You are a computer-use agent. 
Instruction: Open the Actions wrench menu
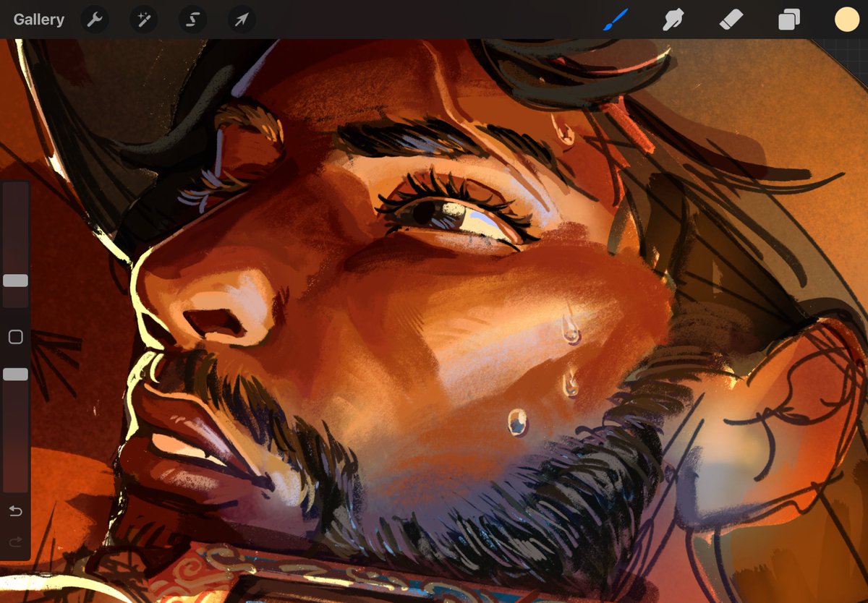pos(95,20)
